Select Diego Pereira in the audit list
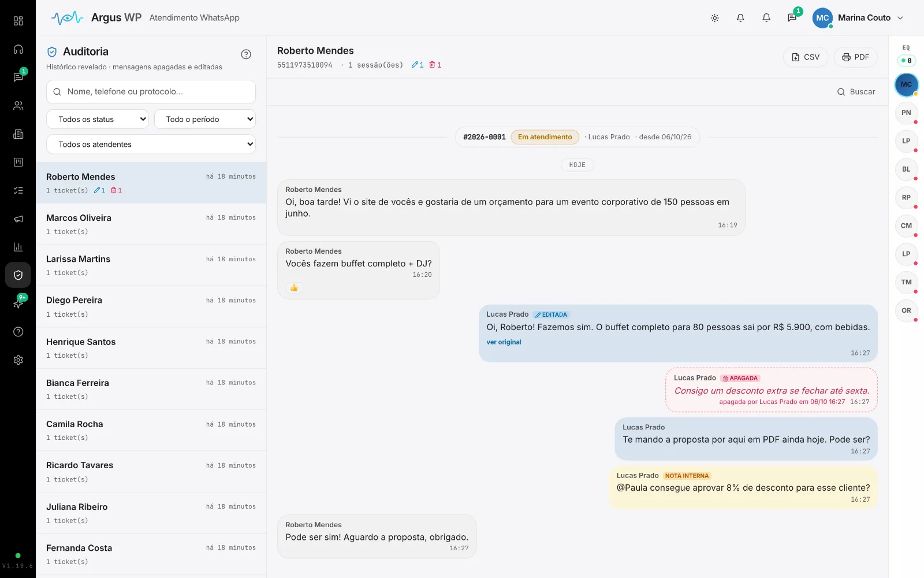The height and width of the screenshot is (578, 924). [x=151, y=307]
